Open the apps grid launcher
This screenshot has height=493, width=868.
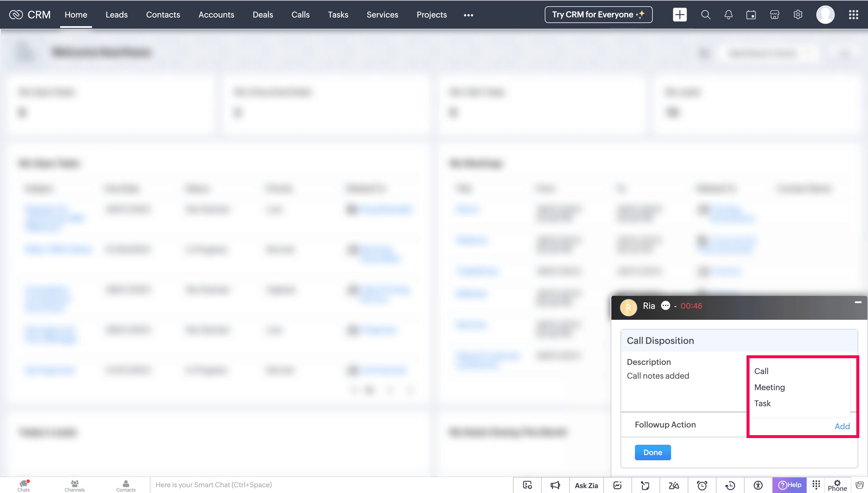point(853,15)
